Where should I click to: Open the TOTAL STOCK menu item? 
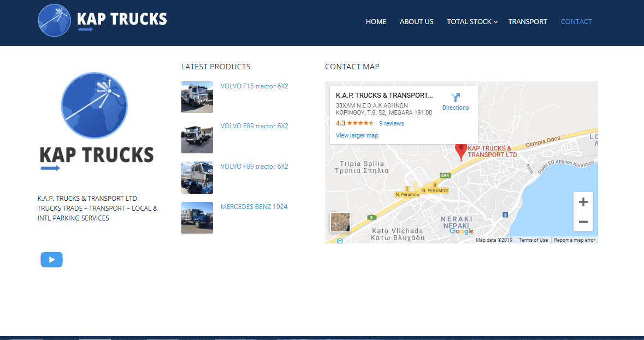pyautogui.click(x=469, y=22)
